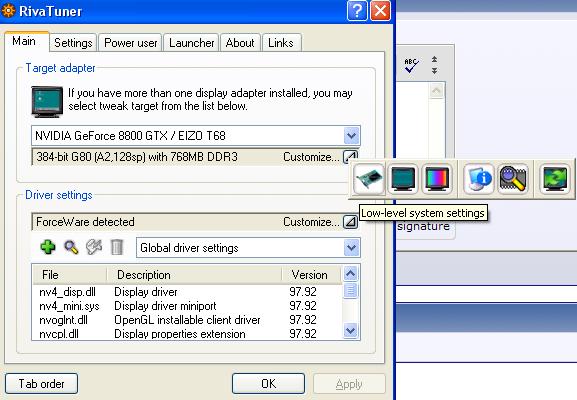The width and height of the screenshot is (577, 400).
Task: Click the 'Display driver' description cell
Action: (146, 292)
